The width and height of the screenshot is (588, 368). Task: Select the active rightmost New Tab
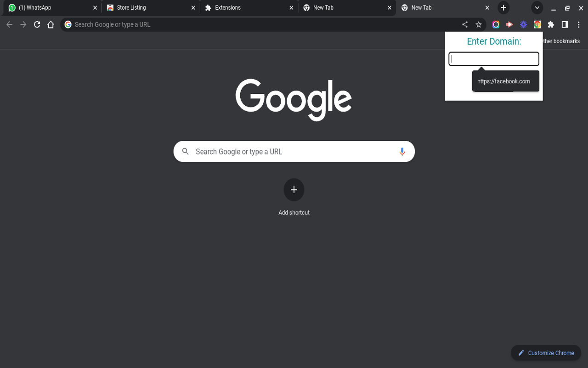click(445, 8)
